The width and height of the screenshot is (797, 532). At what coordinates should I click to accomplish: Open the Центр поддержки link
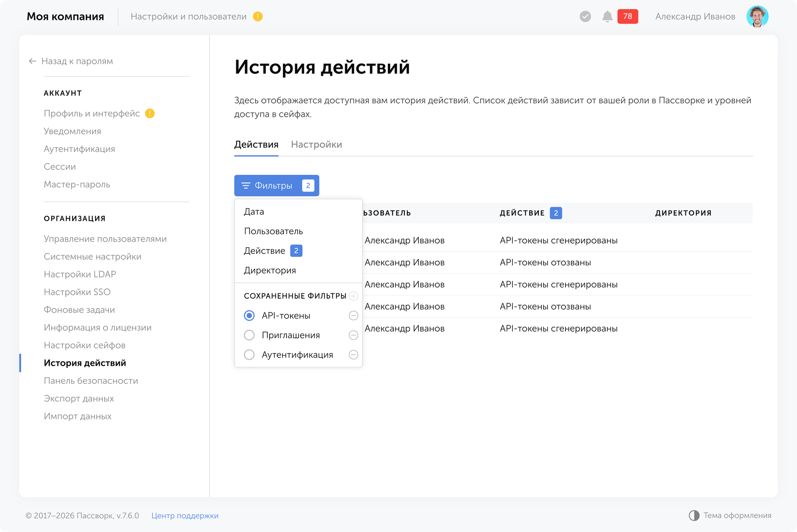click(x=185, y=515)
